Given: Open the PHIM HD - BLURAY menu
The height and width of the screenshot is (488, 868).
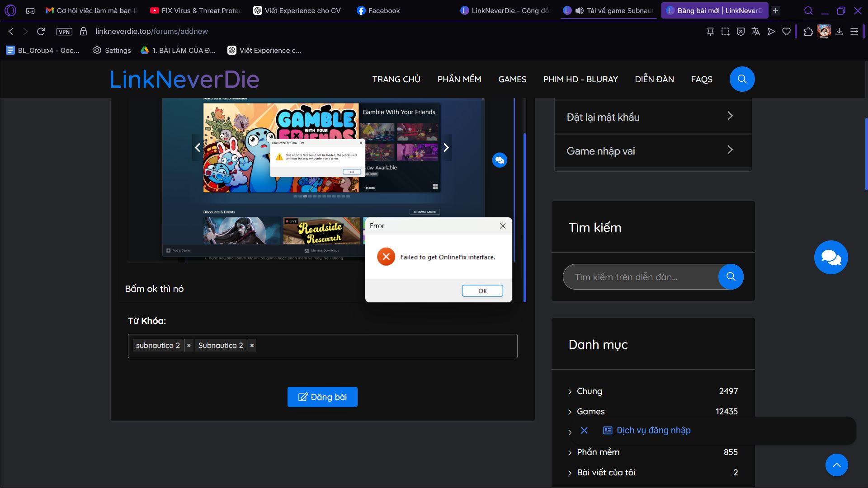Looking at the screenshot, I should click(580, 79).
